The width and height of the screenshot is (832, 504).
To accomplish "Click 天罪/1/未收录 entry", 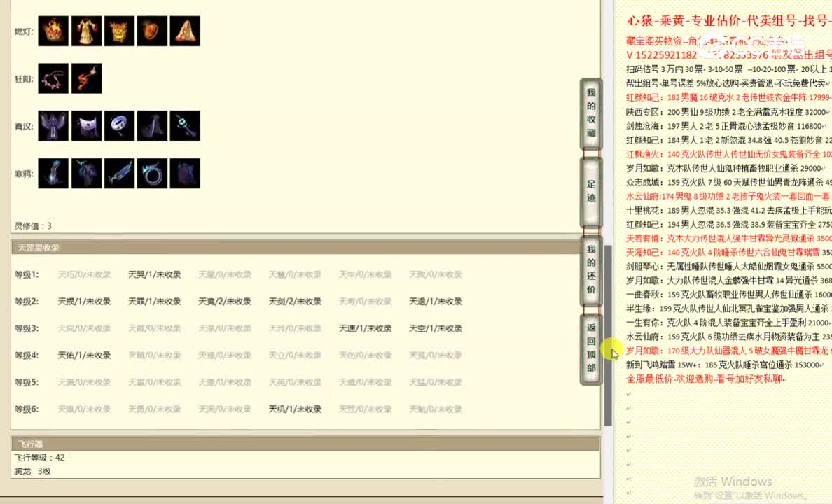I will [154, 301].
